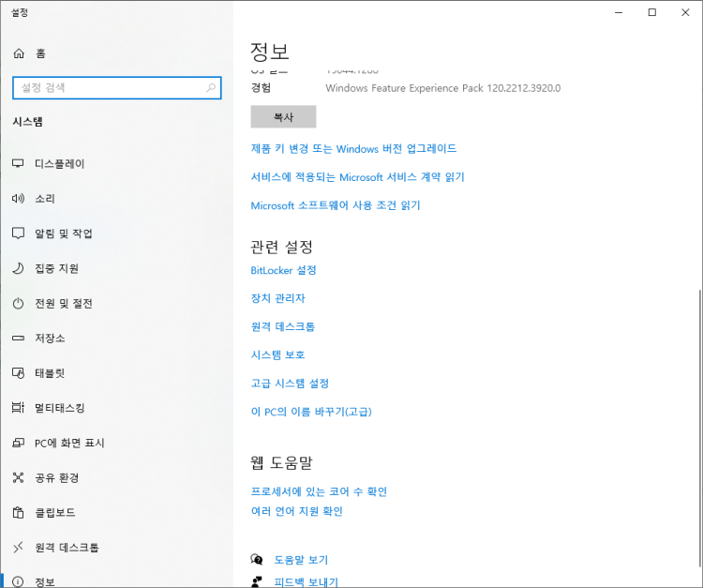The image size is (703, 588).
Task: Open 시스템 보호 link
Action: (x=278, y=354)
